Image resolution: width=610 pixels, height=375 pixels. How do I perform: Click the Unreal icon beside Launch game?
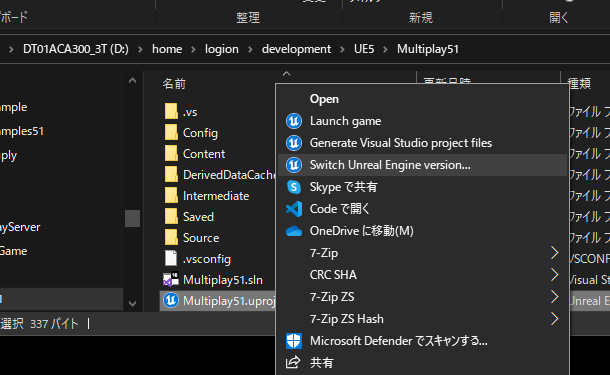point(294,121)
